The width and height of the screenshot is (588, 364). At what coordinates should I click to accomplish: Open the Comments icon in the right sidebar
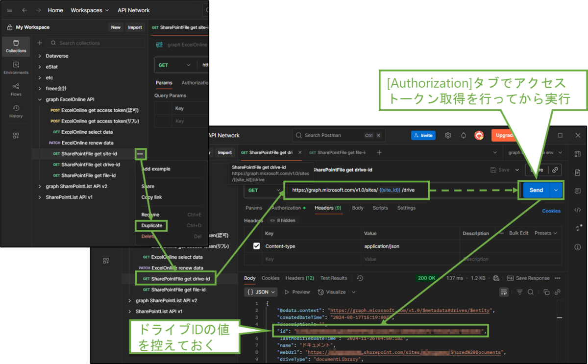tap(578, 191)
